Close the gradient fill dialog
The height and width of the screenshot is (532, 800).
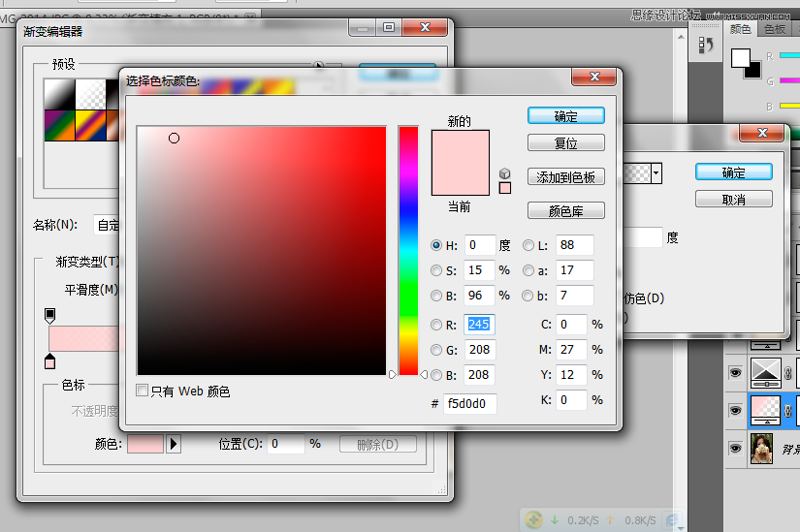[762, 133]
